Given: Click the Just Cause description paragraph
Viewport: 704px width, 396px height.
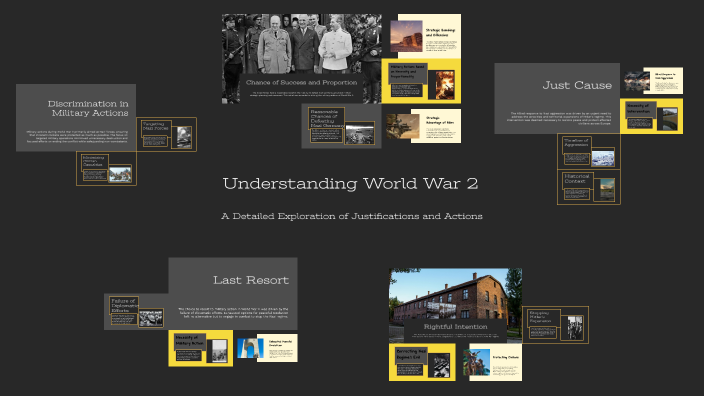Looking at the screenshot, I should click(560, 118).
